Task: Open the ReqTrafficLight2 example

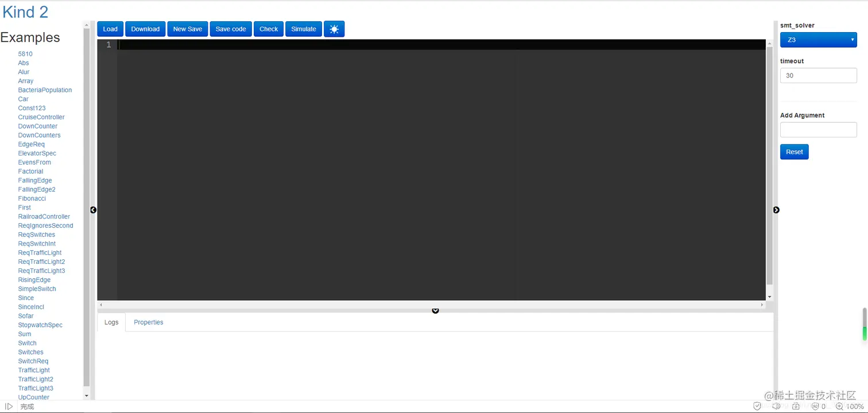Action: click(41, 262)
